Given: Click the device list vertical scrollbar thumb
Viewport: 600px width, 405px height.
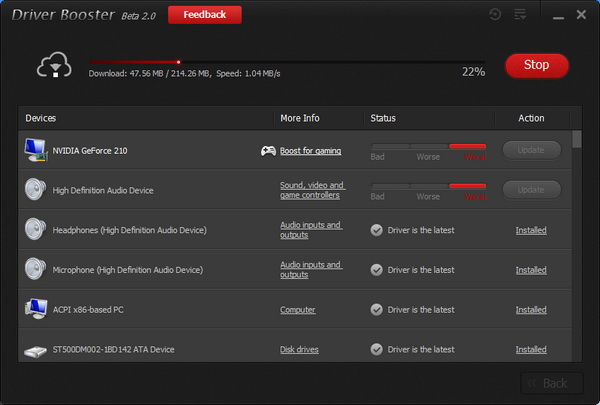Looking at the screenshot, I should (x=577, y=139).
